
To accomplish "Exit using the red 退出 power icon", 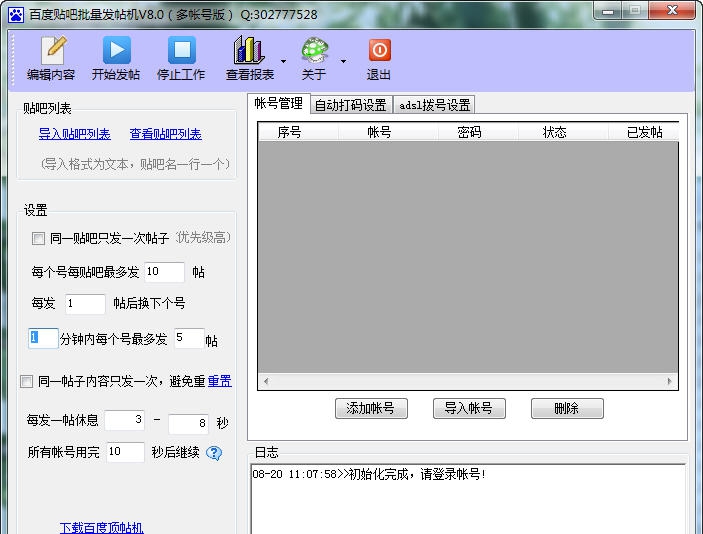I will [x=379, y=59].
